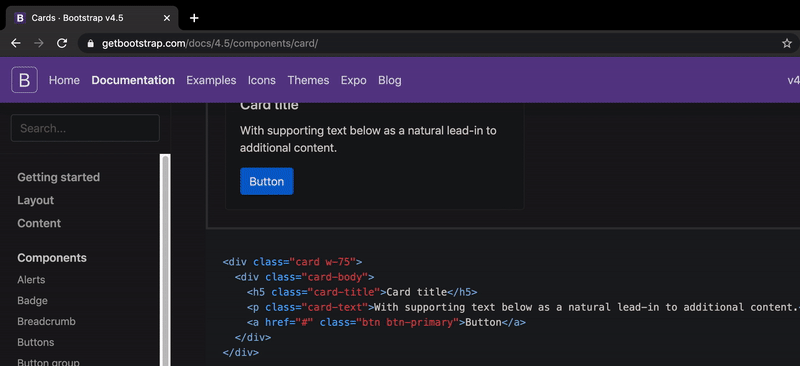Click the sidebar vertical scrollbar
Viewport: 800px width, 366px height.
click(x=165, y=260)
